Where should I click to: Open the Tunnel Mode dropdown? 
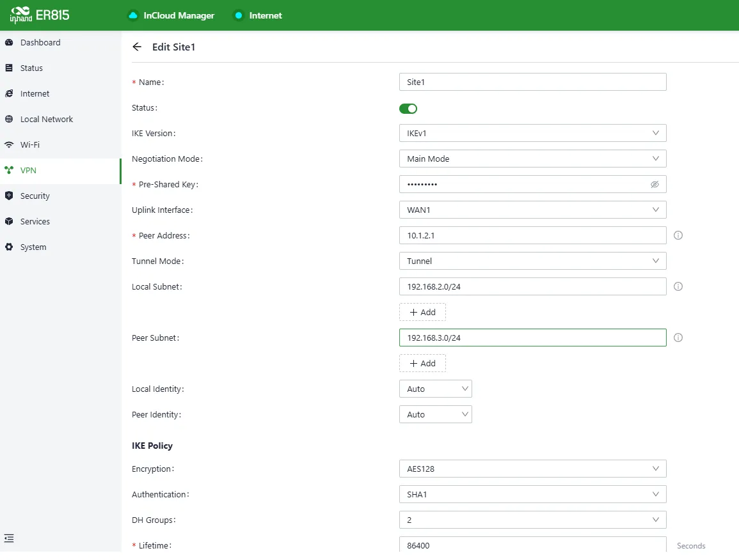[x=532, y=261]
